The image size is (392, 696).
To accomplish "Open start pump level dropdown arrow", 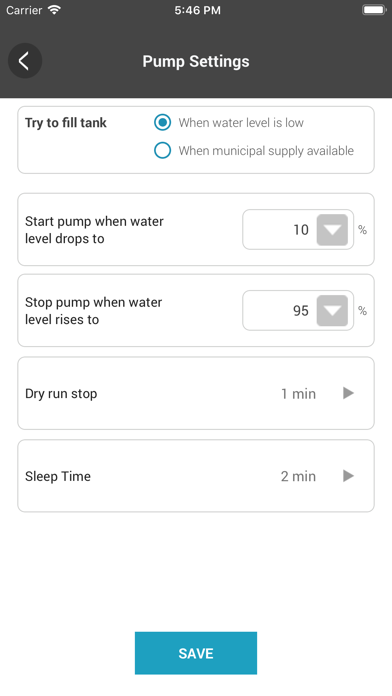I will tap(332, 230).
